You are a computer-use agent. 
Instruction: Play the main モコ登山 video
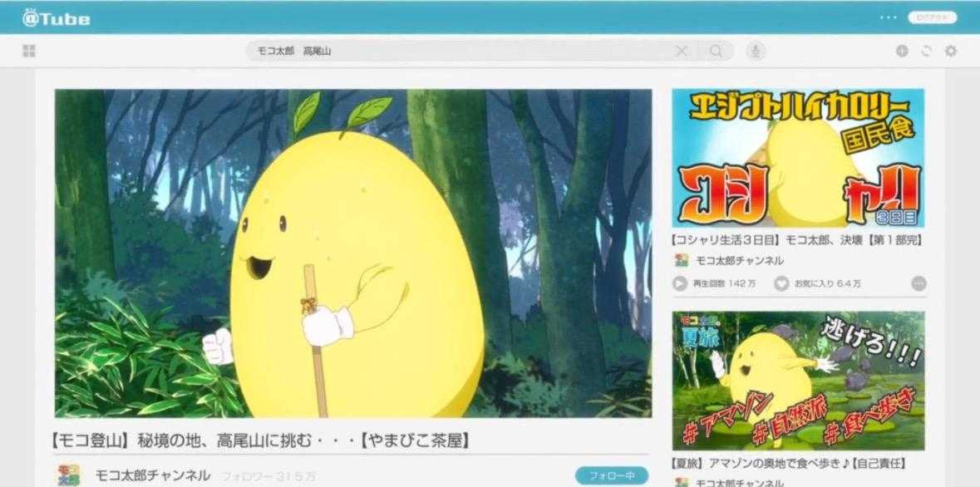353,253
